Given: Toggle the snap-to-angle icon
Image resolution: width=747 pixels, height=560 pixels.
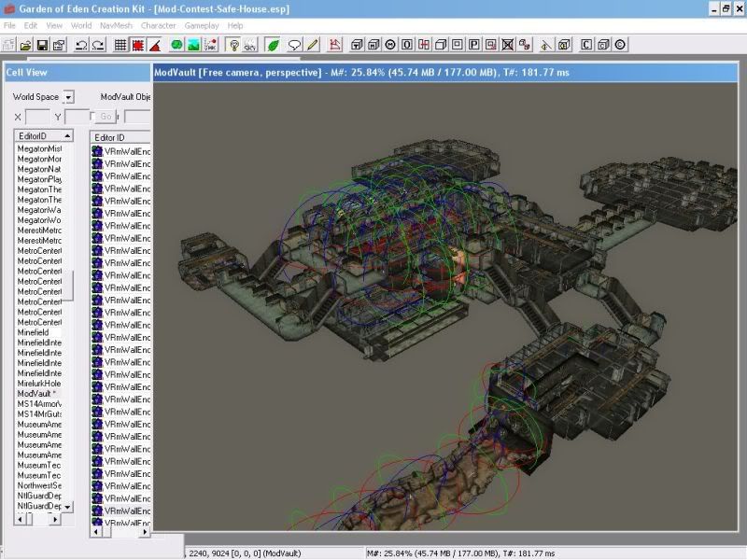Looking at the screenshot, I should coord(155,45).
